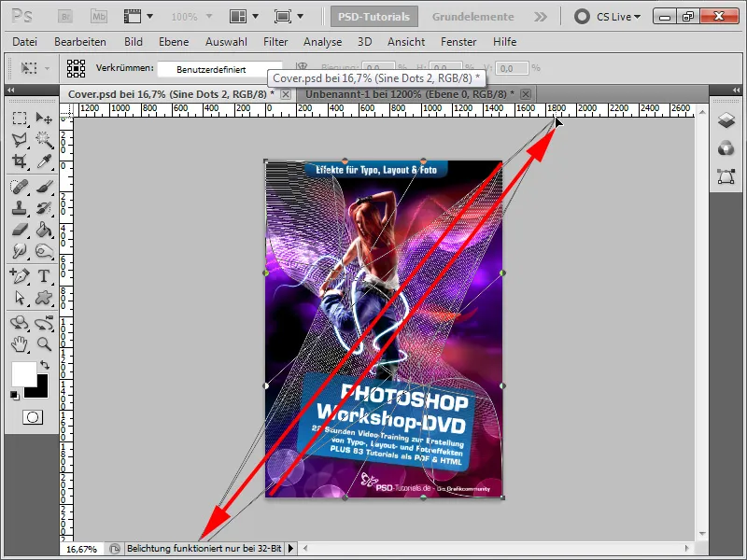Viewport: 747px width, 560px height.
Task: Toggle Quick Mask mode
Action: [x=33, y=417]
